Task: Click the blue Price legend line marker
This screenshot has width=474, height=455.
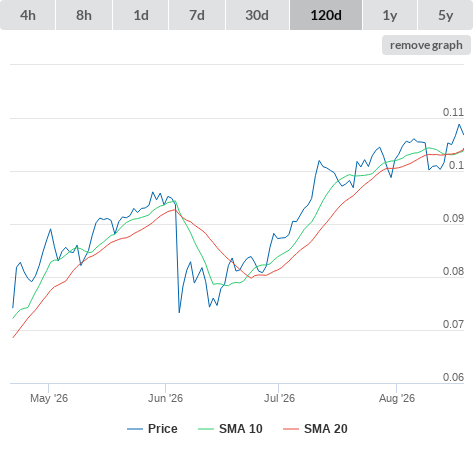Action: click(x=135, y=429)
